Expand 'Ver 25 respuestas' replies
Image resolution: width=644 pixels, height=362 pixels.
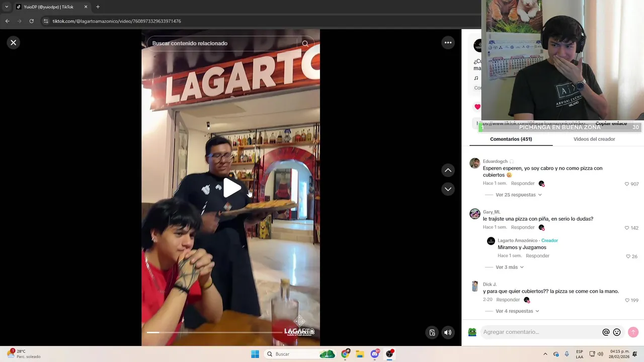519,195
